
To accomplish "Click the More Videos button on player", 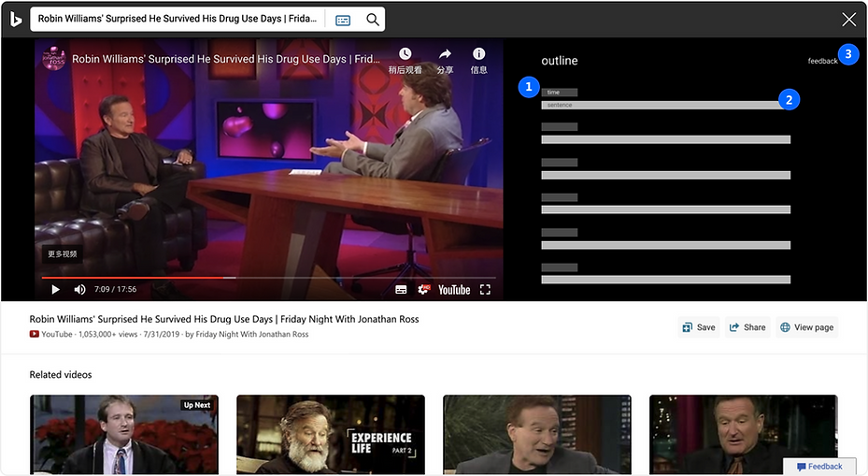I will coord(62,253).
